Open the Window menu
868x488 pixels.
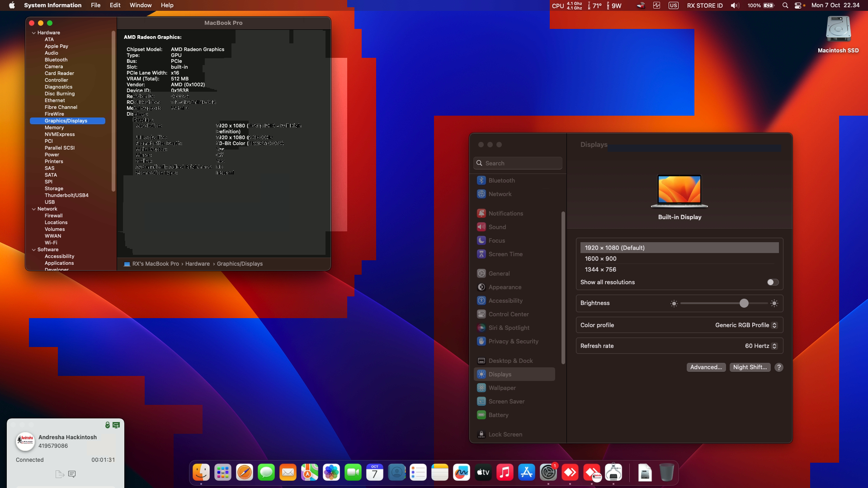141,5
